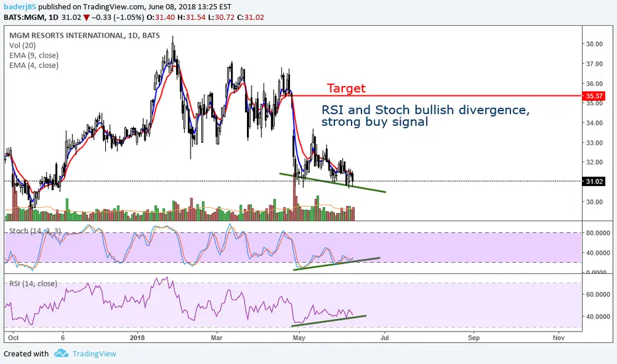Click the red 35.37 target price label
Viewport: 617px width, 364px height.
593,95
